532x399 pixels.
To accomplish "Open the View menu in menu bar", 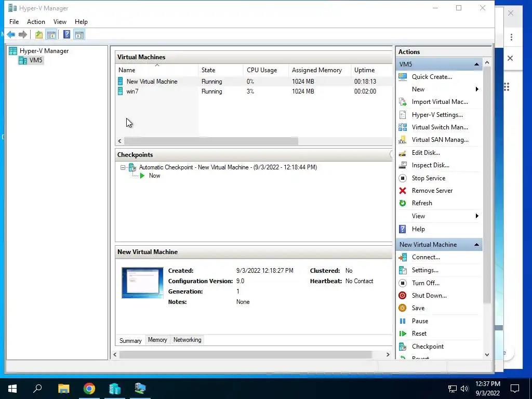I will click(x=60, y=22).
